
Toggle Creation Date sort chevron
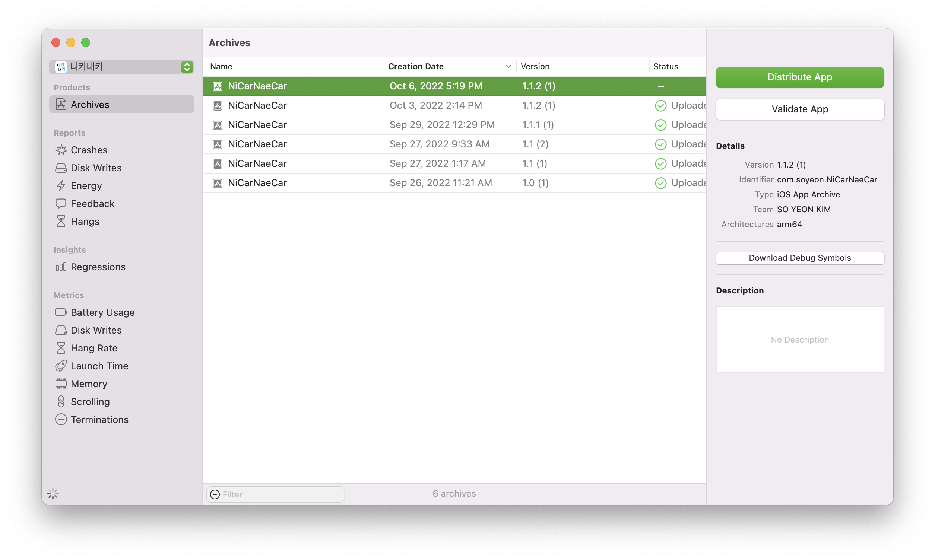click(508, 66)
